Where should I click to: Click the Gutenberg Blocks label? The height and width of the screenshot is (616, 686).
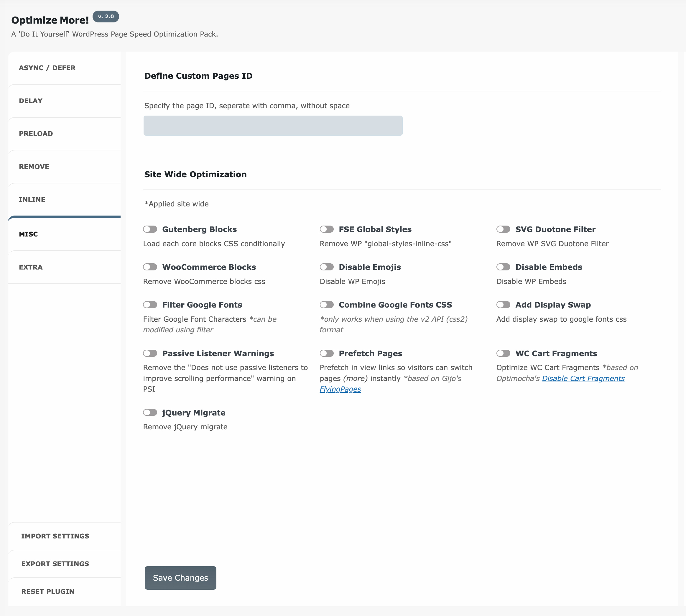[x=199, y=229]
